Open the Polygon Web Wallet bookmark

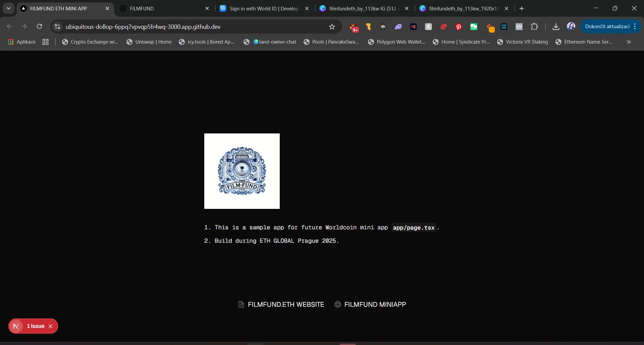[x=396, y=42]
